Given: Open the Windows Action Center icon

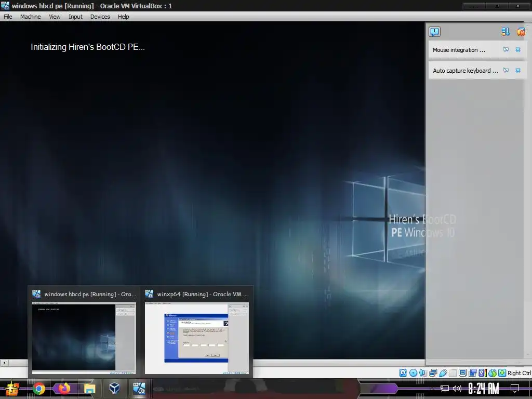Looking at the screenshot, I should pos(515,389).
